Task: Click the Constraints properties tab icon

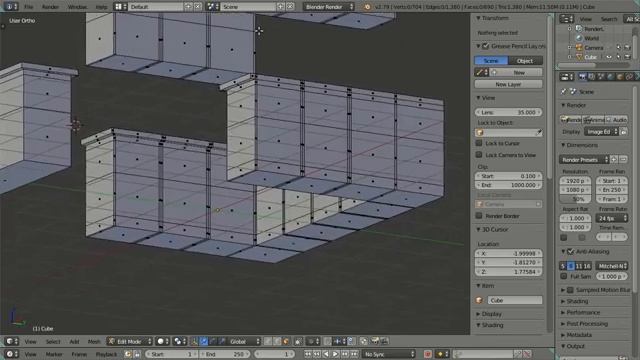Action: tap(629, 77)
